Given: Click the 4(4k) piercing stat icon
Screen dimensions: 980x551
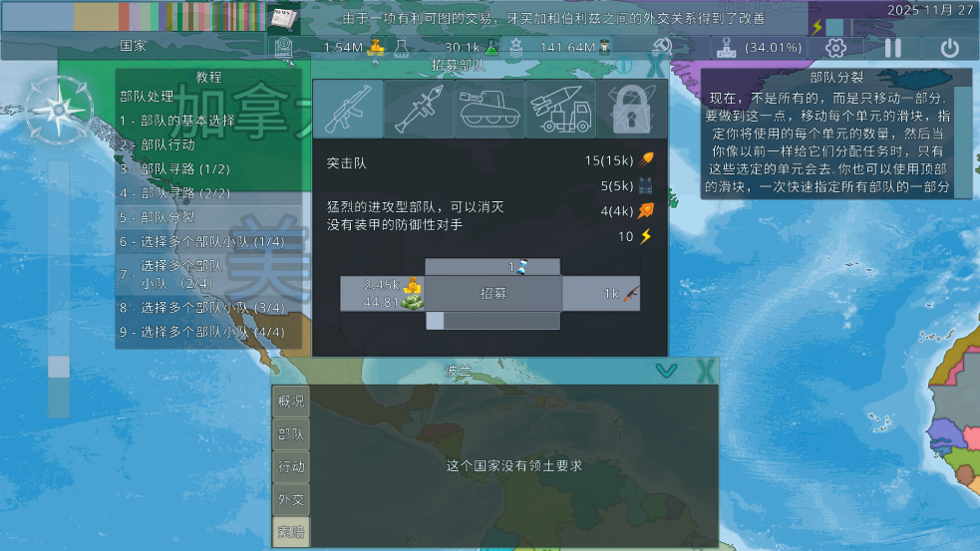Looking at the screenshot, I should (646, 210).
